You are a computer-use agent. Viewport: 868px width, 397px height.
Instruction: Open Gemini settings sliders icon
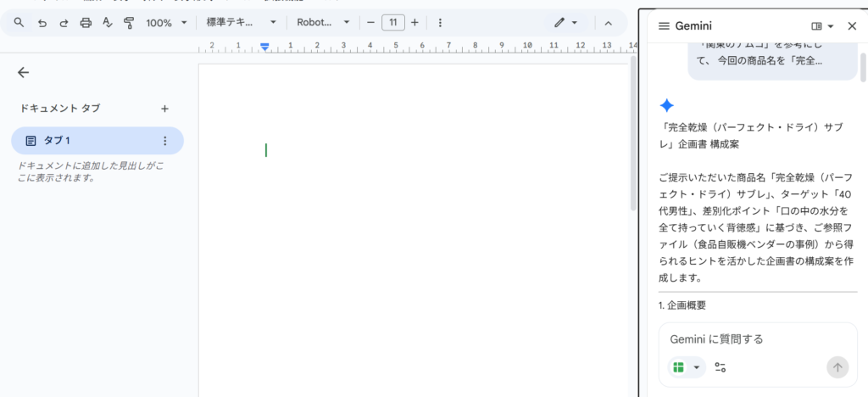[x=721, y=367]
